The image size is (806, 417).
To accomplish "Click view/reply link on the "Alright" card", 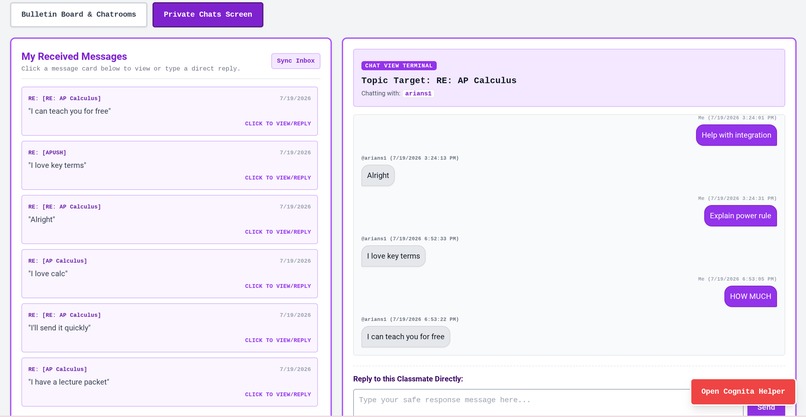I will pos(278,232).
